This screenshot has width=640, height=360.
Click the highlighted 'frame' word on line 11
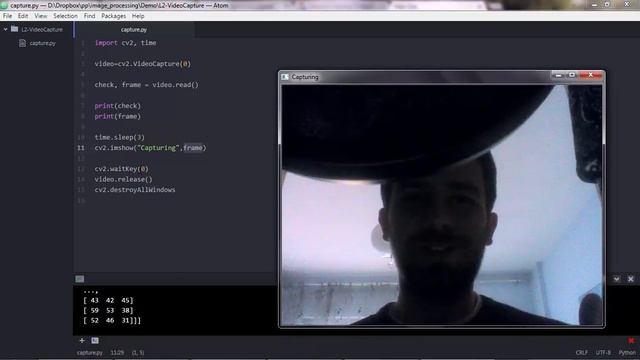(x=193, y=148)
